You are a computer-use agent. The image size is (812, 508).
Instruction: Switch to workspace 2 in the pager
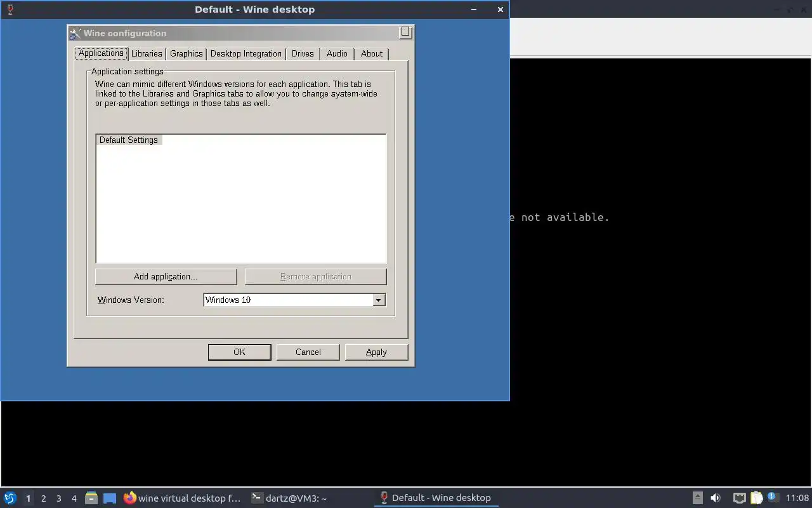pos(43,498)
